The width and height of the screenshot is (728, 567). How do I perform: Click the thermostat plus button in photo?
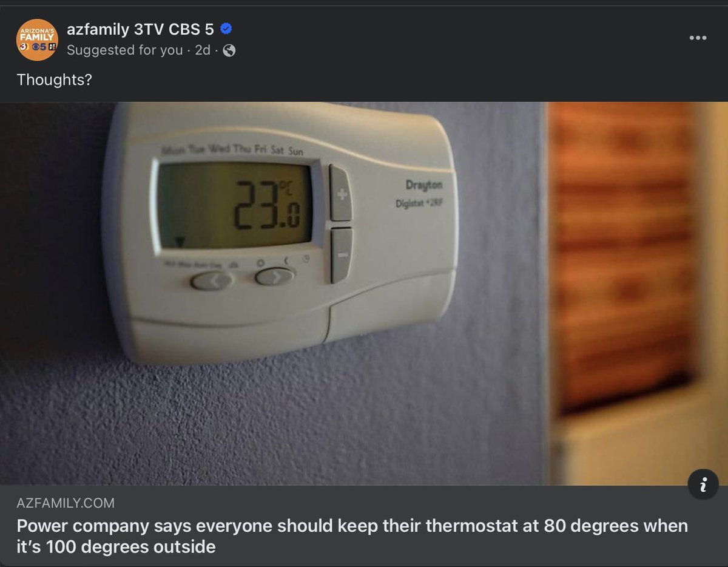pos(342,193)
